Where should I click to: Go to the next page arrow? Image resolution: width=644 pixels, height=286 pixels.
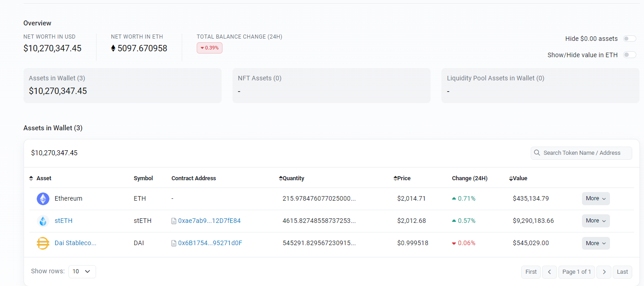(604, 272)
